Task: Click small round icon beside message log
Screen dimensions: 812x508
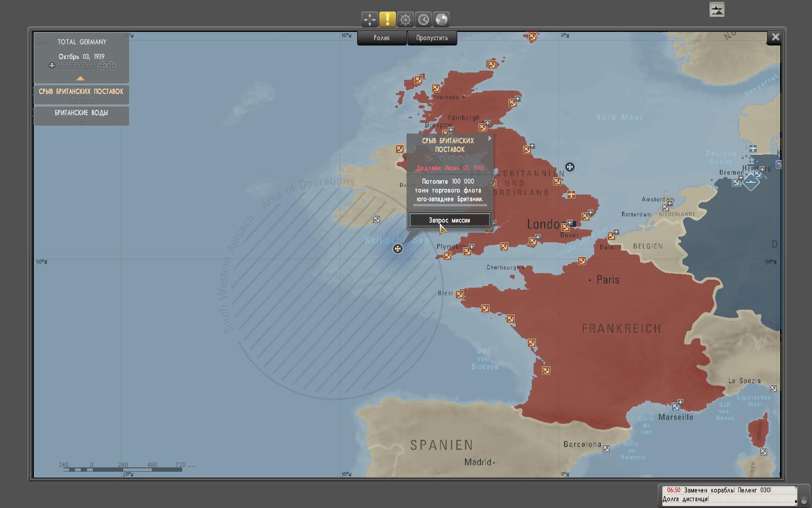Action: click(803, 502)
